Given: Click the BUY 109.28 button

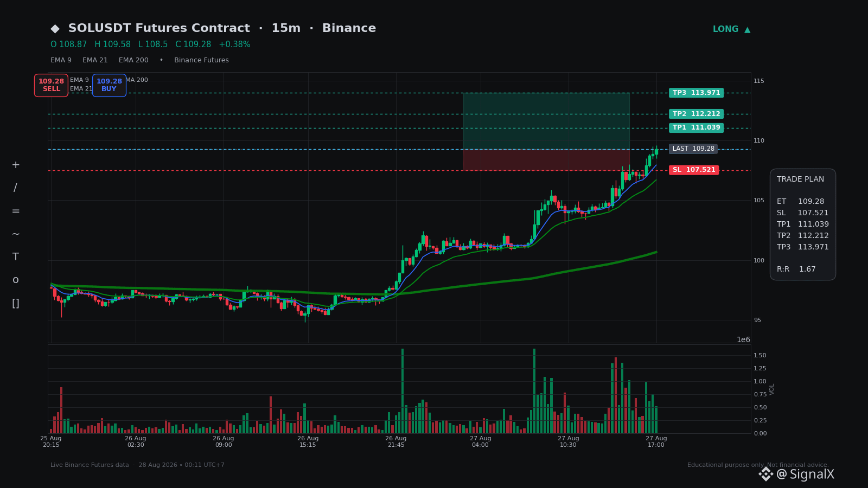Looking at the screenshot, I should point(109,85).
